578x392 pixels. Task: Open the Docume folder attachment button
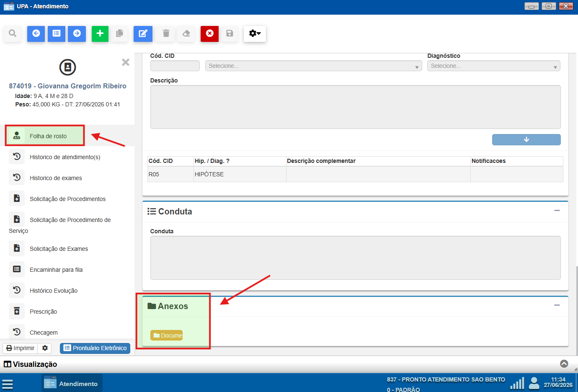tap(167, 335)
